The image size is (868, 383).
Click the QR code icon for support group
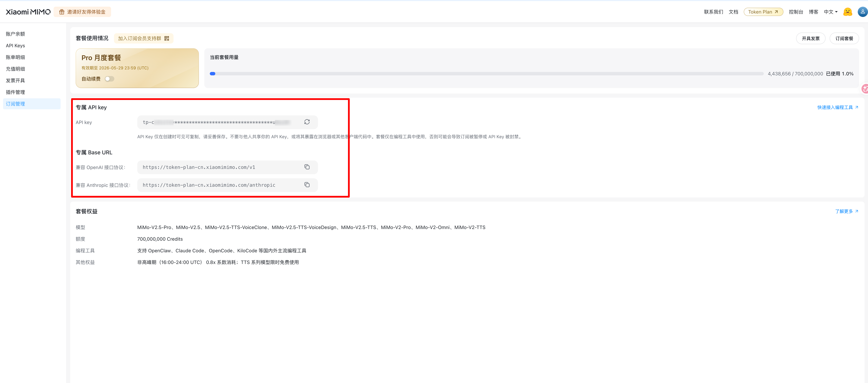pos(167,38)
